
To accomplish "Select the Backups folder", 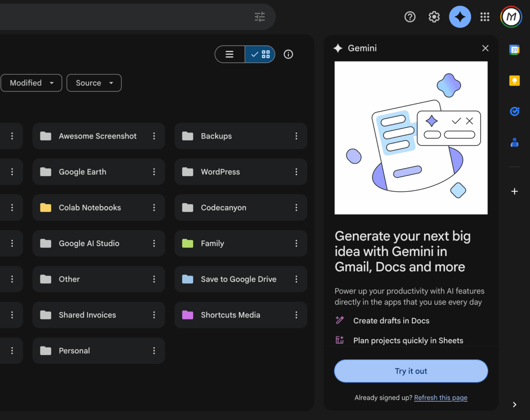I will tap(241, 136).
